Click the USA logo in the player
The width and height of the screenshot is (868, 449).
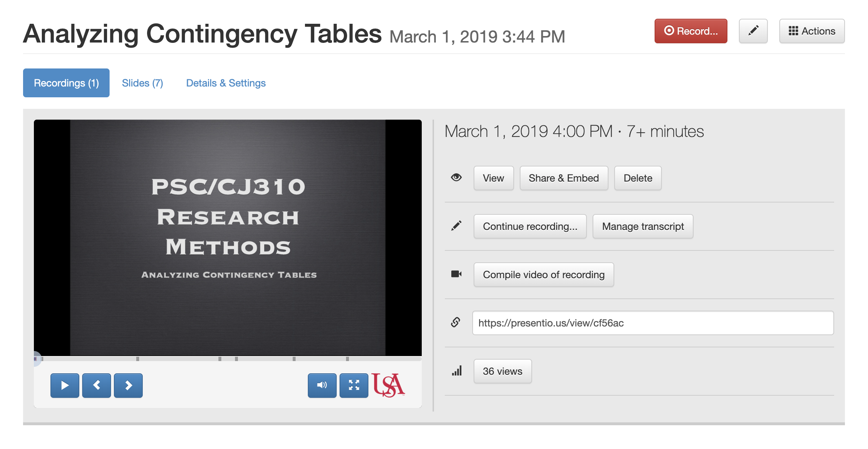point(388,385)
